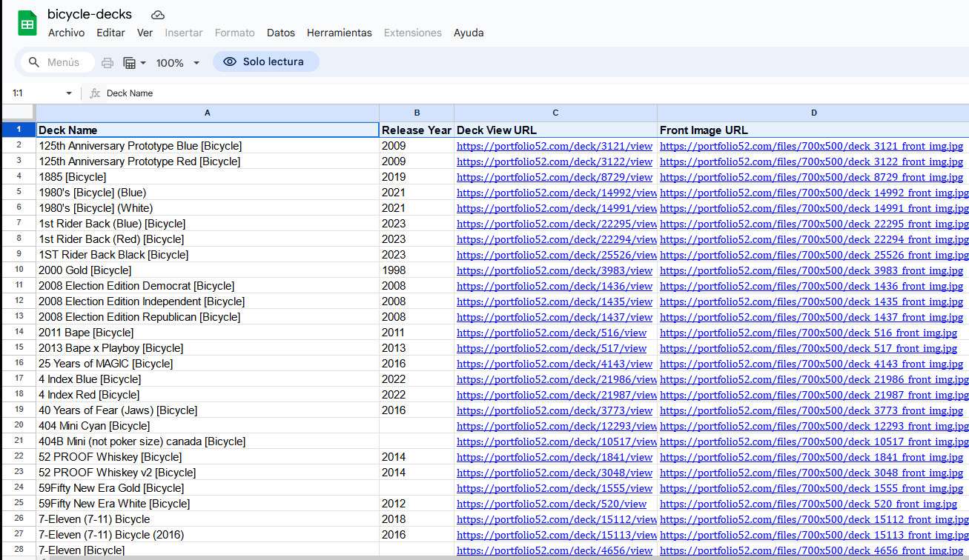The image size is (969, 560).
Task: Open deck/4143/view link
Action: [555, 364]
